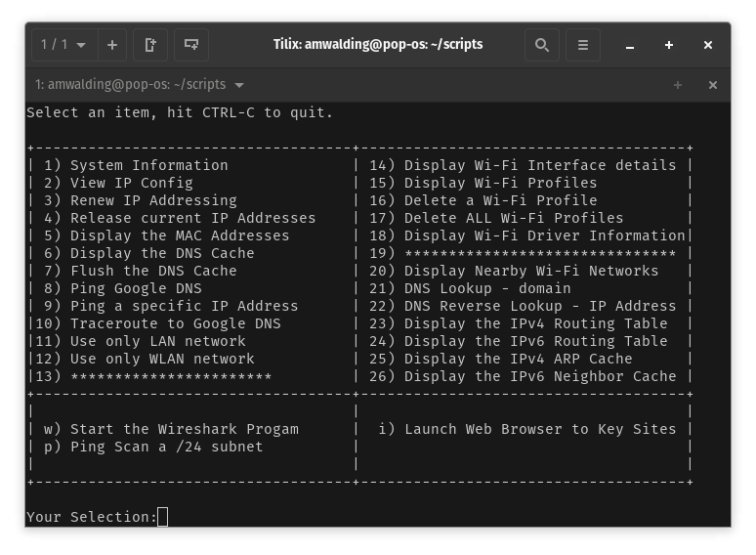756x555 pixels.
Task: Click the window title bar text
Action: pyautogui.click(x=377, y=45)
